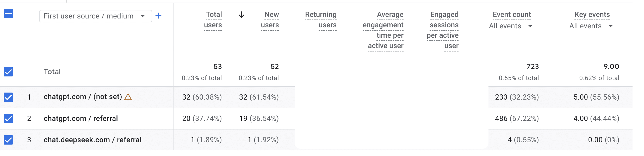The width and height of the screenshot is (644, 156).
Task: Click the plus icon to add dimension
Action: pyautogui.click(x=158, y=16)
